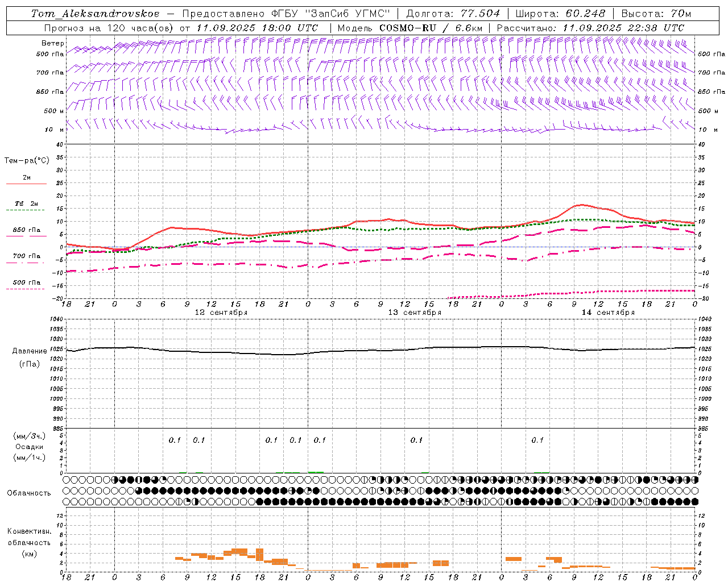Click the left-axis 1040 pressure value
728x582 pixels.
click(x=56, y=319)
